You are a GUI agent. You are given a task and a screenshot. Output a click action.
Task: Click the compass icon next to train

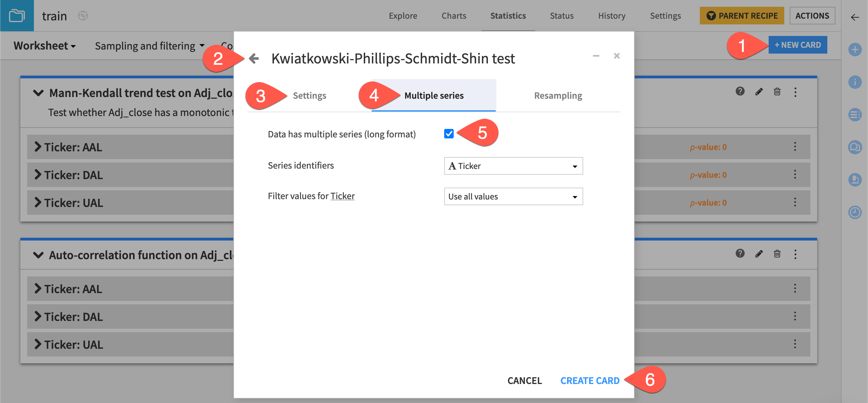83,16
